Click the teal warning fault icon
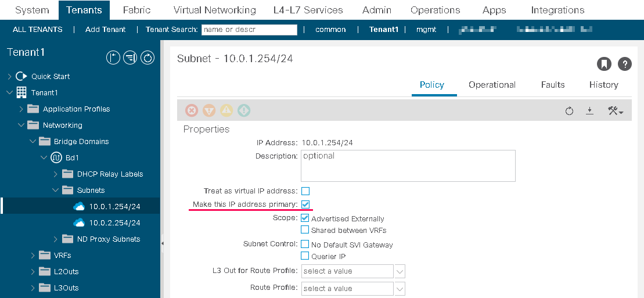 point(244,110)
